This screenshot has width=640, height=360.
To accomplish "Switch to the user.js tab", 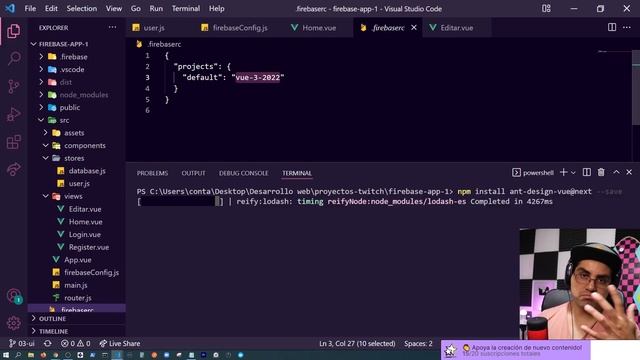I will pyautogui.click(x=153, y=27).
